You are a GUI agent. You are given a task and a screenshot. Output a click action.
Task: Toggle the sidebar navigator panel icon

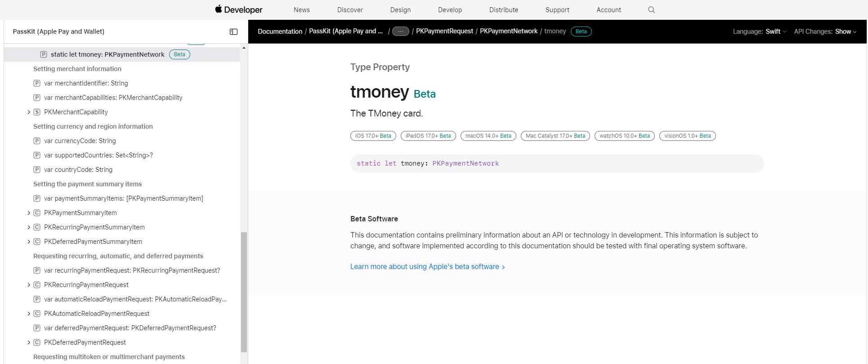click(233, 31)
